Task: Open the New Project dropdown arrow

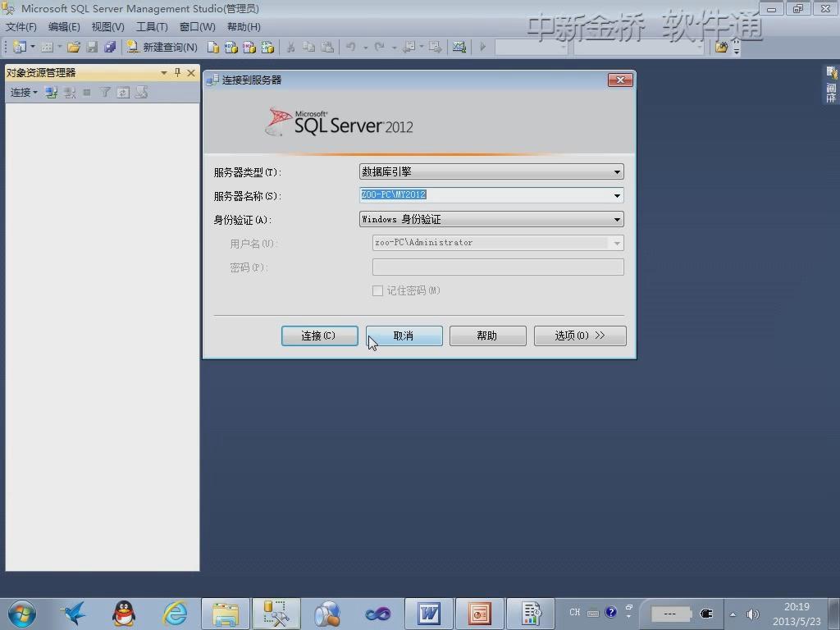Action: pos(33,47)
